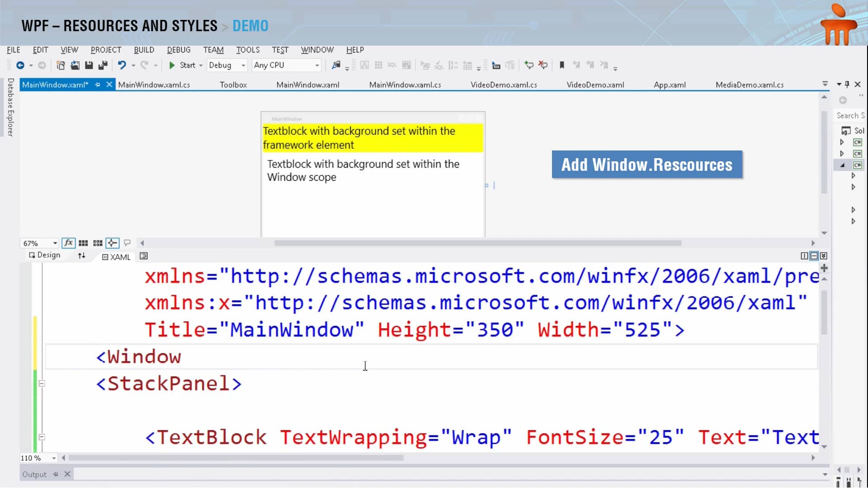Toggle show snap grid button
868x488 pixels.
(83, 243)
